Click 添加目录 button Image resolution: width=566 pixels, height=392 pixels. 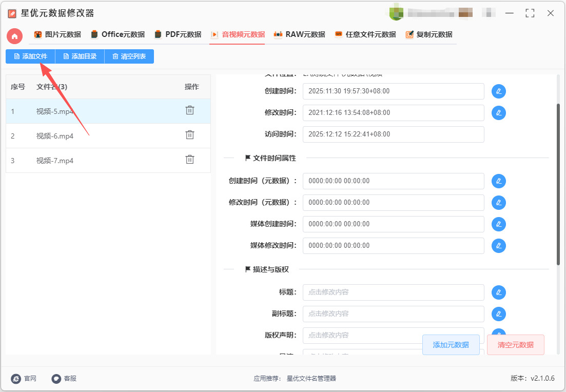tap(80, 56)
